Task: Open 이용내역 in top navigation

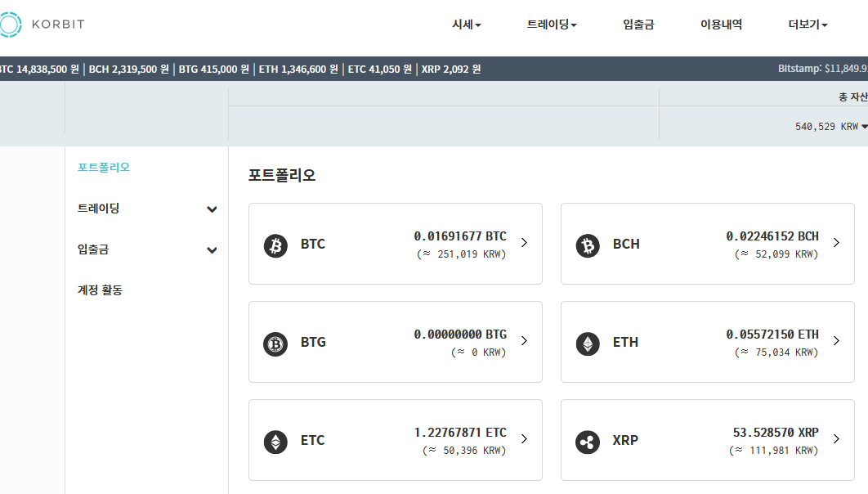Action: (x=722, y=25)
